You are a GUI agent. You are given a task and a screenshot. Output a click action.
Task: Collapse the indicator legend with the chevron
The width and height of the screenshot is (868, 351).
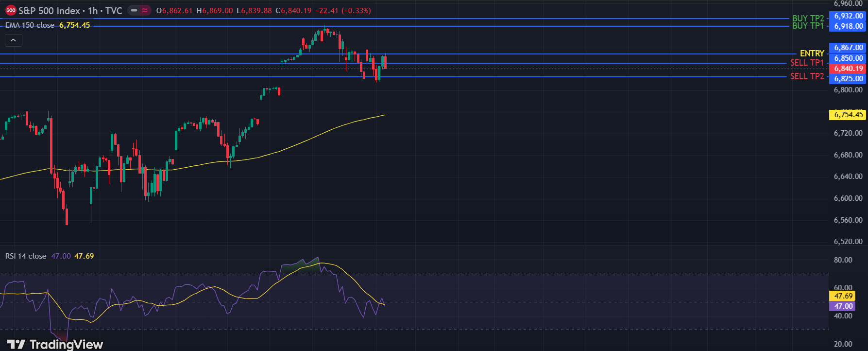click(13, 40)
